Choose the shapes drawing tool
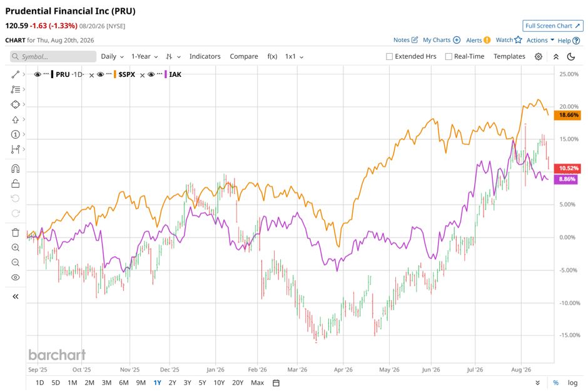 click(x=16, y=104)
